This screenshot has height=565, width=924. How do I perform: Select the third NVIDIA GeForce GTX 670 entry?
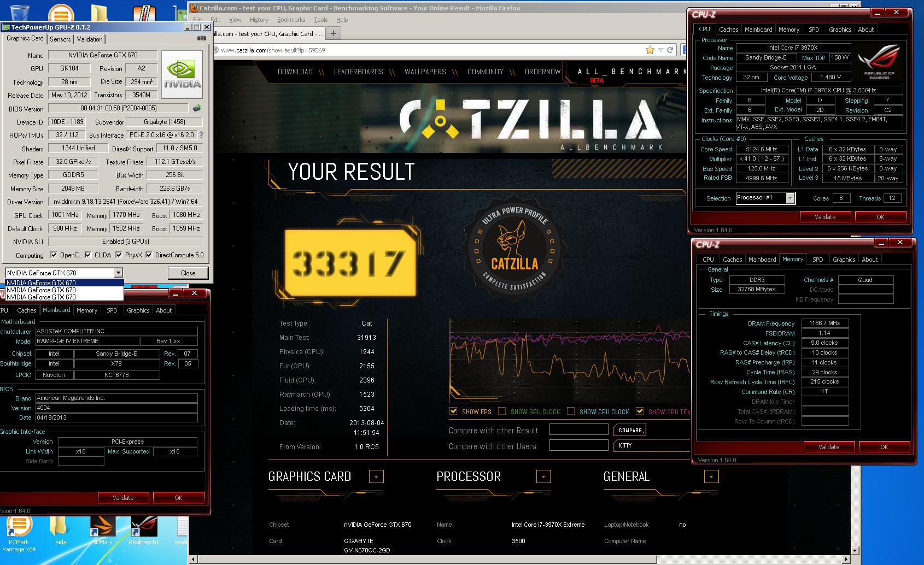(x=65, y=297)
